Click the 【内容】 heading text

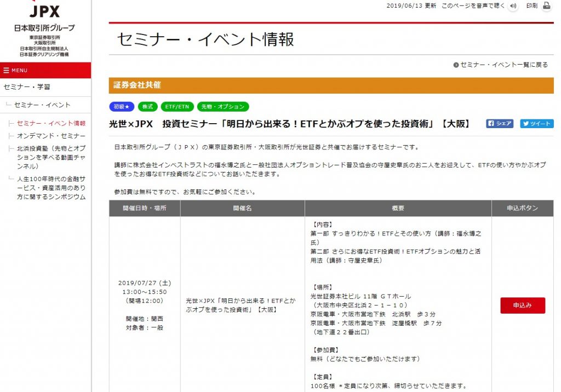(x=322, y=224)
